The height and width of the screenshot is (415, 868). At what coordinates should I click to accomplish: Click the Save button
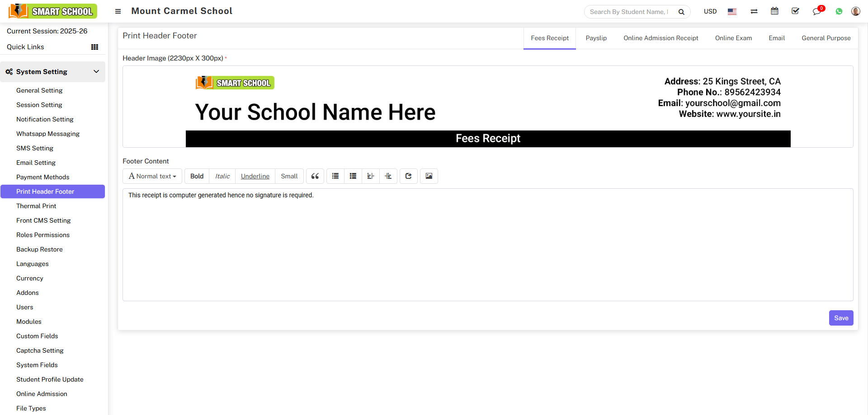(x=841, y=318)
